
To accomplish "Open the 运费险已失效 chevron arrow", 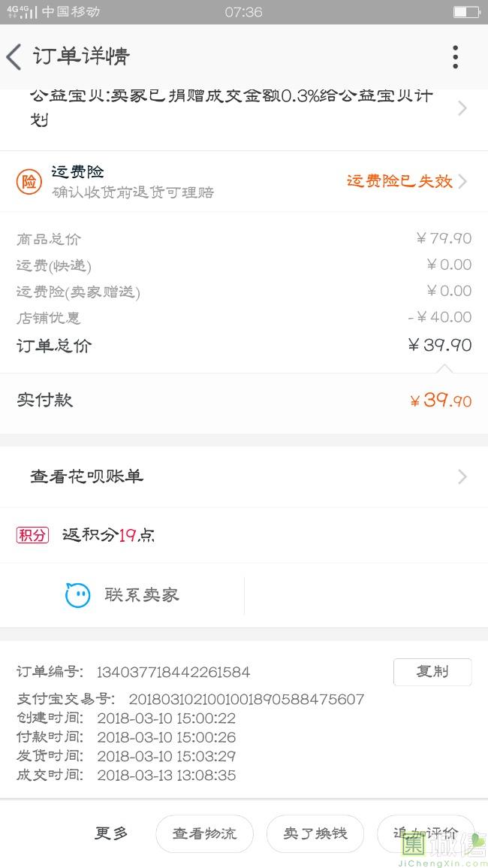I will click(462, 181).
